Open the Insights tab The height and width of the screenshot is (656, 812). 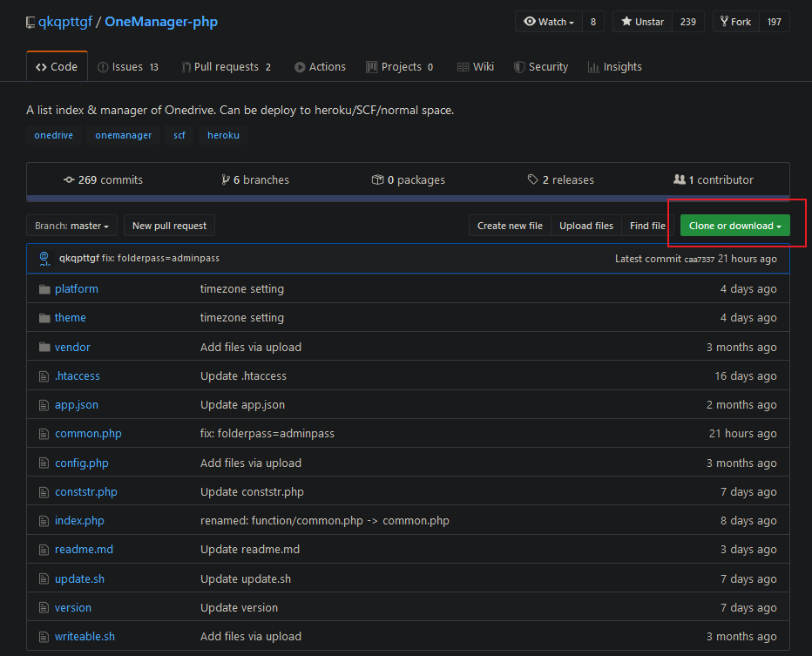pyautogui.click(x=615, y=67)
